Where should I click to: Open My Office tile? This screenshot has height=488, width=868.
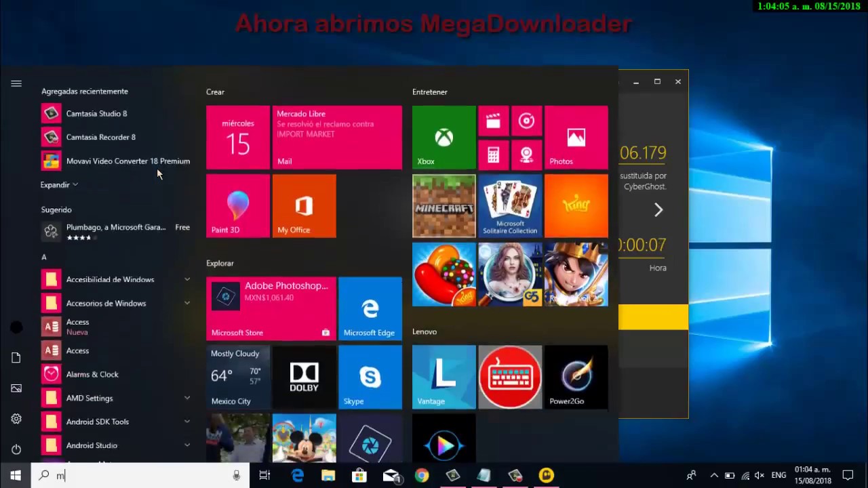[x=304, y=206]
